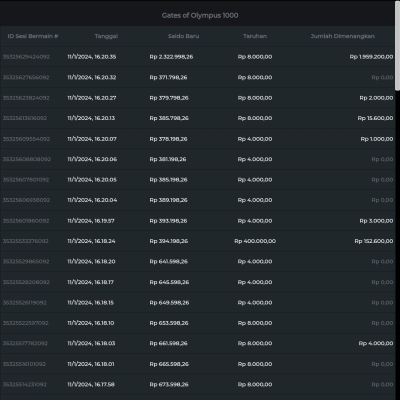The width and height of the screenshot is (400, 400).
Task: Click the win amount Rp 152.600,00
Action: pyautogui.click(x=374, y=241)
